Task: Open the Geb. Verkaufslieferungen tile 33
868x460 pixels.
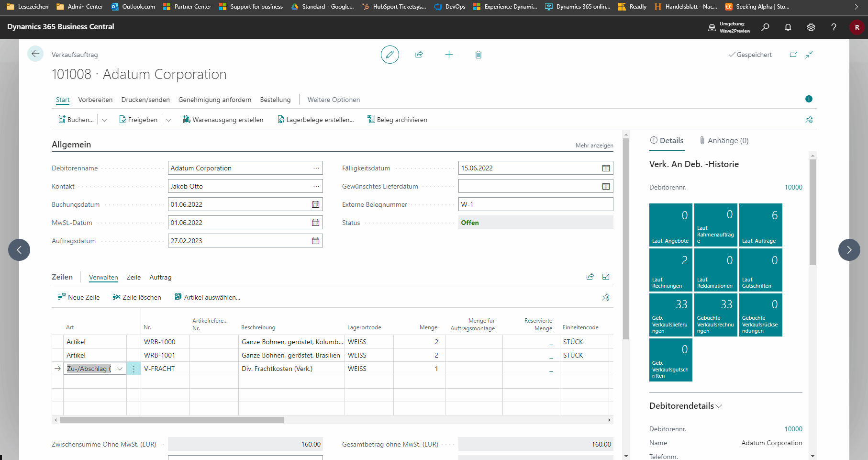Action: (x=671, y=315)
